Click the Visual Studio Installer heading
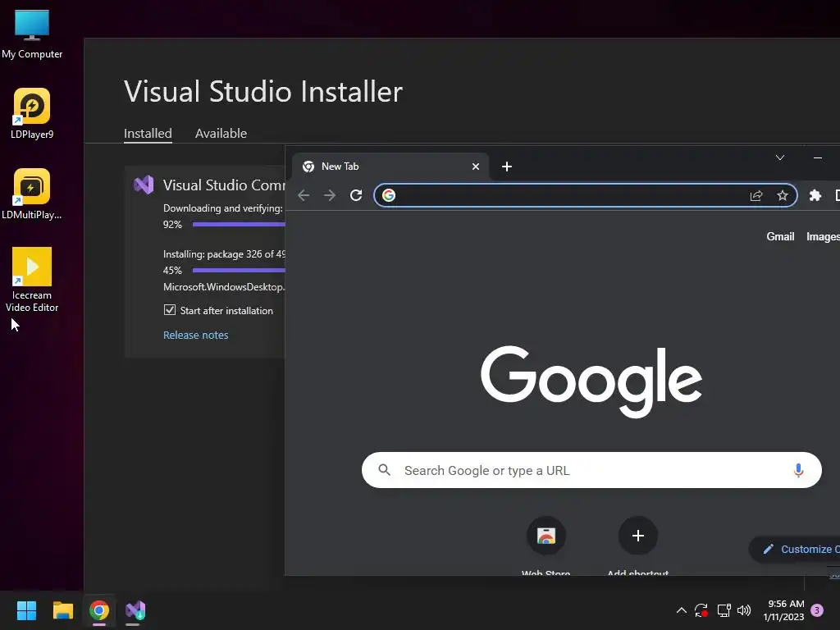The height and width of the screenshot is (630, 840). coord(263,92)
